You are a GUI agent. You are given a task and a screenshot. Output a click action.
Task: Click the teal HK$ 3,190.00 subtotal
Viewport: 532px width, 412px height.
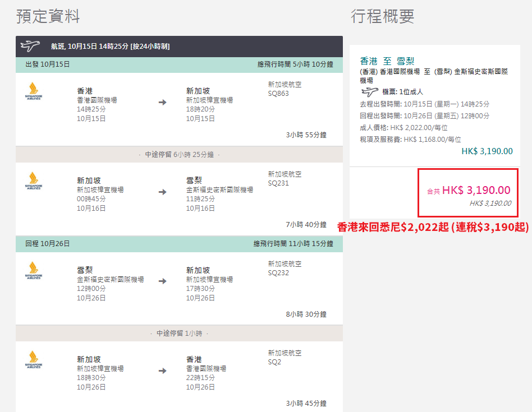coord(487,151)
